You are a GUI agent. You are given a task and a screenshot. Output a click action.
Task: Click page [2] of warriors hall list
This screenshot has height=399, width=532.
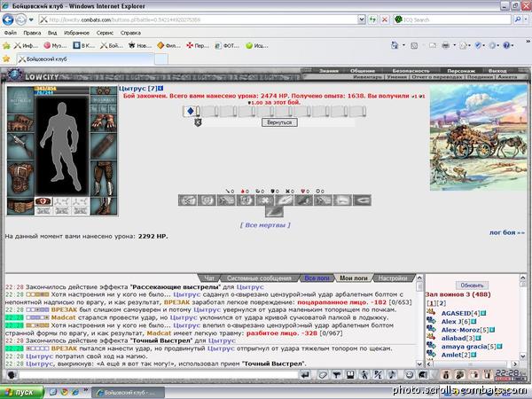[x=441, y=303]
